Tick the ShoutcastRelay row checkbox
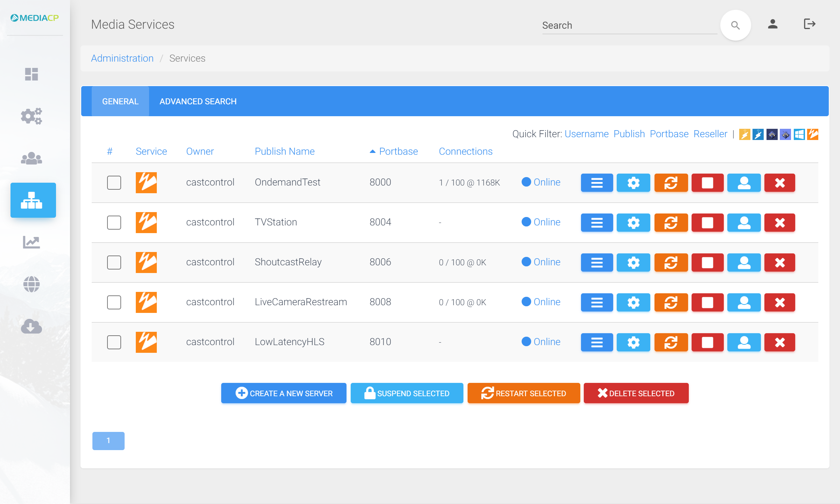840x504 pixels. click(x=114, y=262)
